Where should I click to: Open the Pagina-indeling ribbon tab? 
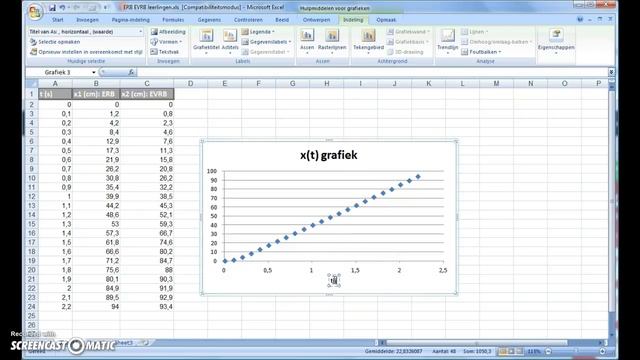pyautogui.click(x=131, y=20)
